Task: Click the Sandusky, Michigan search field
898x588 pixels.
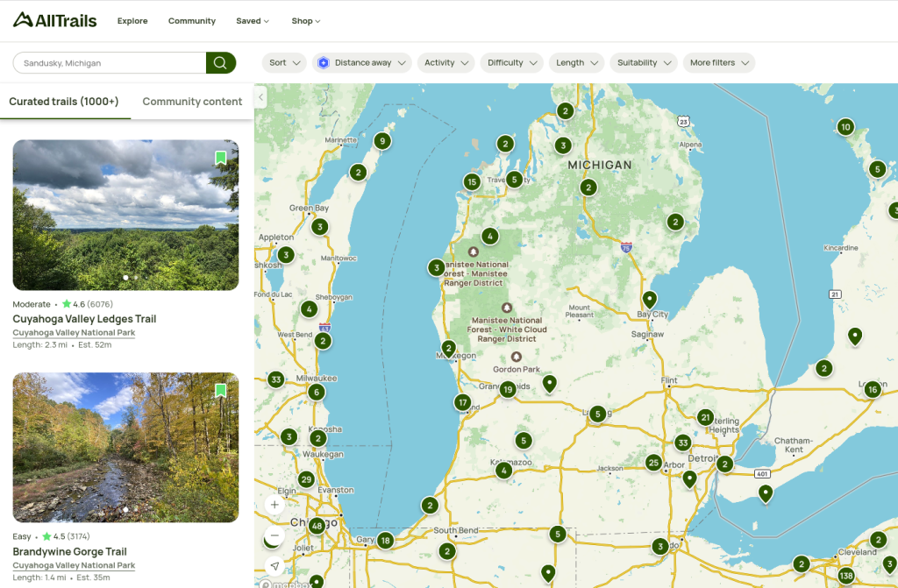Action: coord(110,63)
